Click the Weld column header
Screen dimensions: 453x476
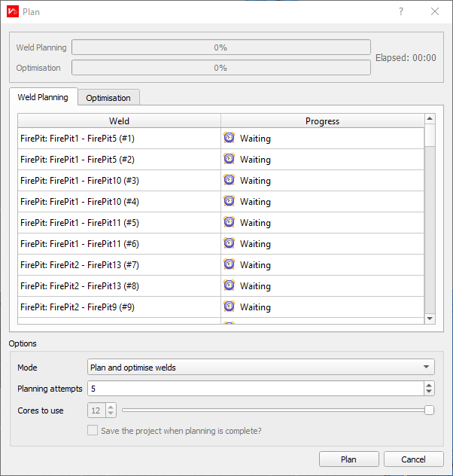point(119,121)
